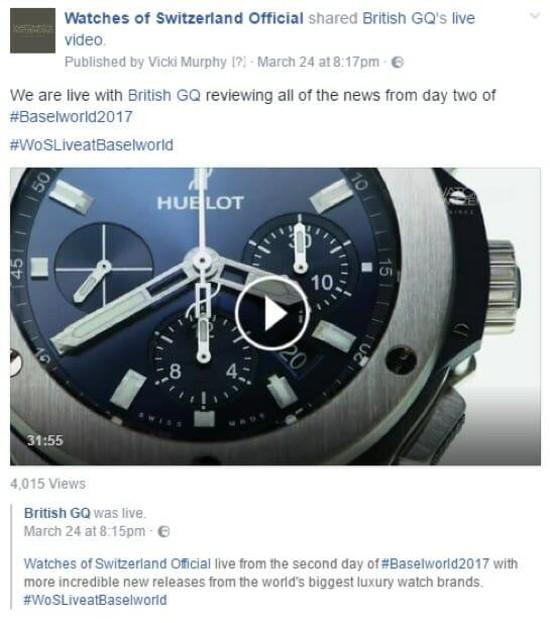This screenshot has width=550, height=623.
Task: Click the globe icon beside March 24 at 8:15pm
Action: (x=164, y=531)
